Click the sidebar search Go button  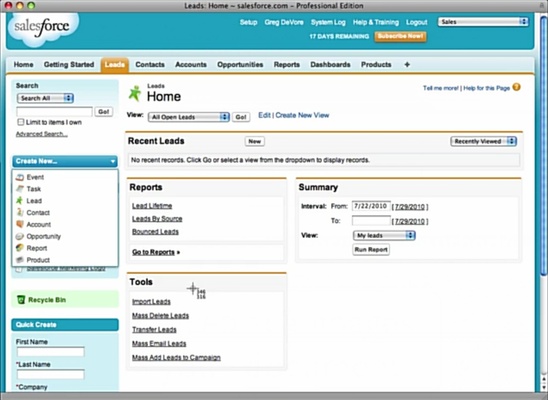(x=104, y=112)
